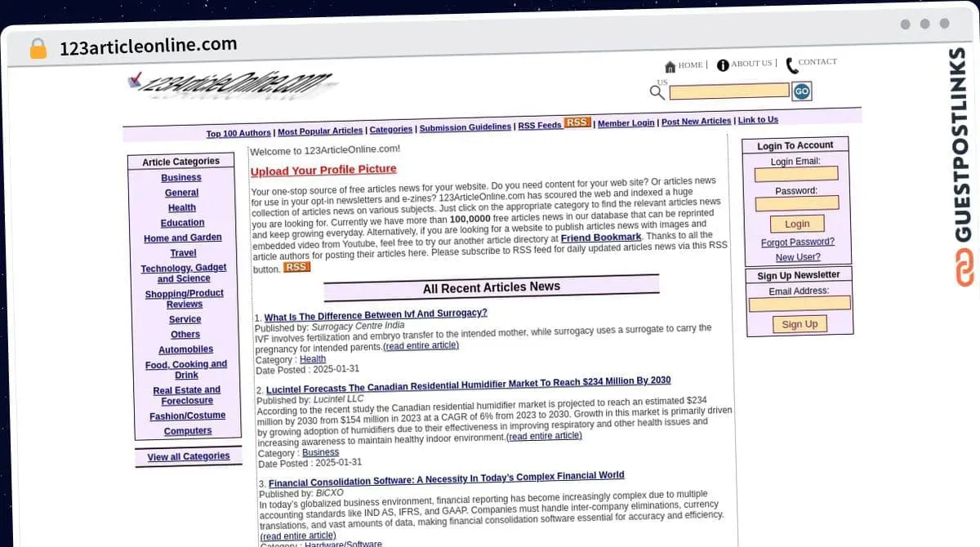Open Most Popular Articles
980x547 pixels.
pos(320,131)
